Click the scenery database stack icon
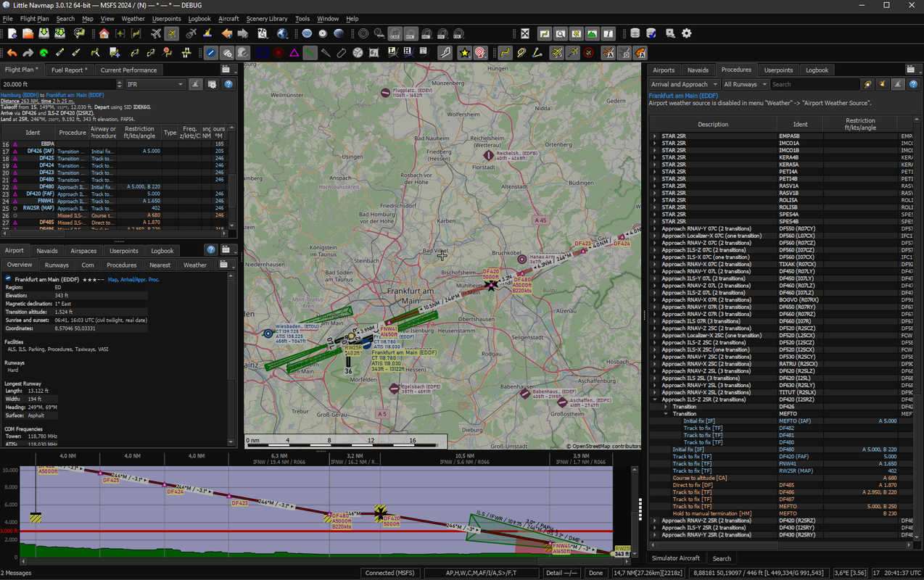This screenshot has height=580, width=924. click(635, 33)
